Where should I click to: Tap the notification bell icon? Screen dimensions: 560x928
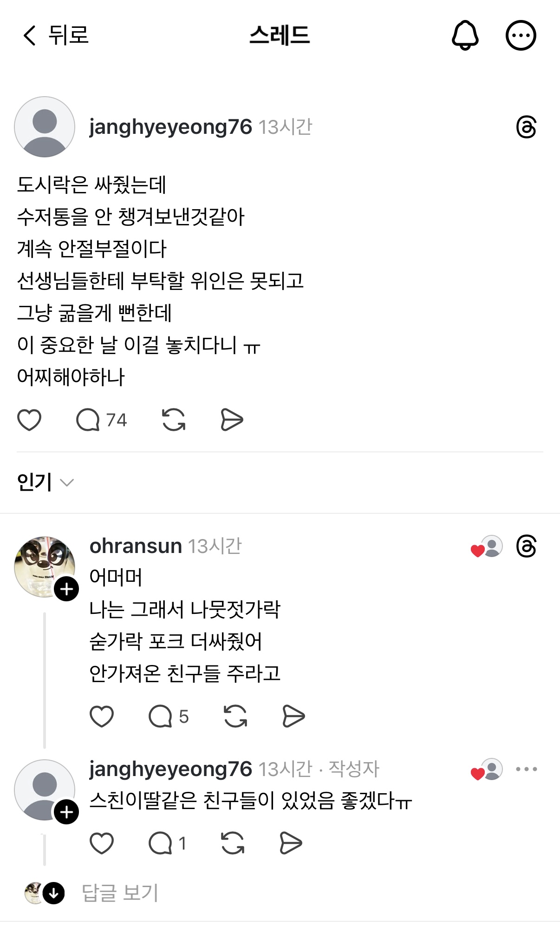pyautogui.click(x=465, y=35)
